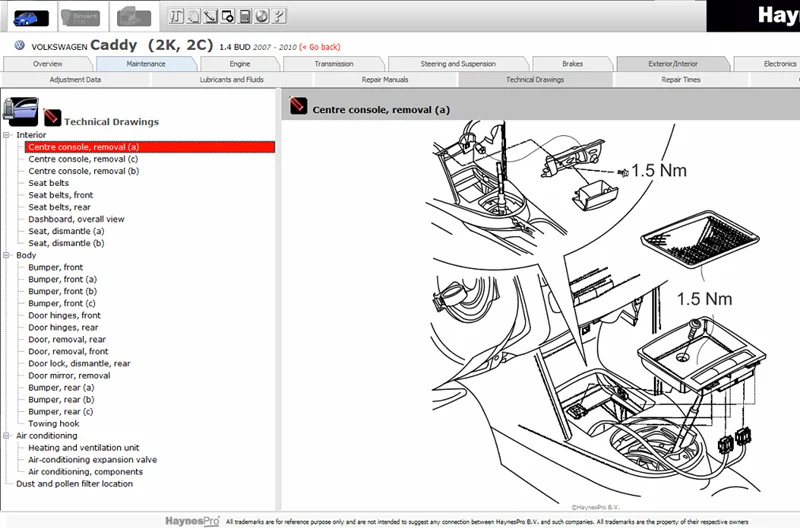Image resolution: width=800 pixels, height=528 pixels.
Task: Click the globe toolbar icon
Action: click(x=262, y=16)
